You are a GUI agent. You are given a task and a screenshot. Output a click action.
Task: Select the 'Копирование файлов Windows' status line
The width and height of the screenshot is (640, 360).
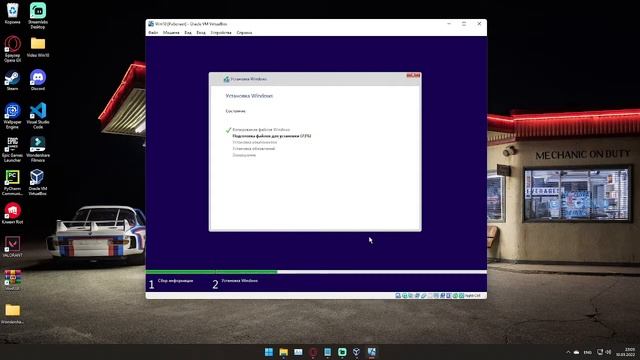[x=261, y=130]
